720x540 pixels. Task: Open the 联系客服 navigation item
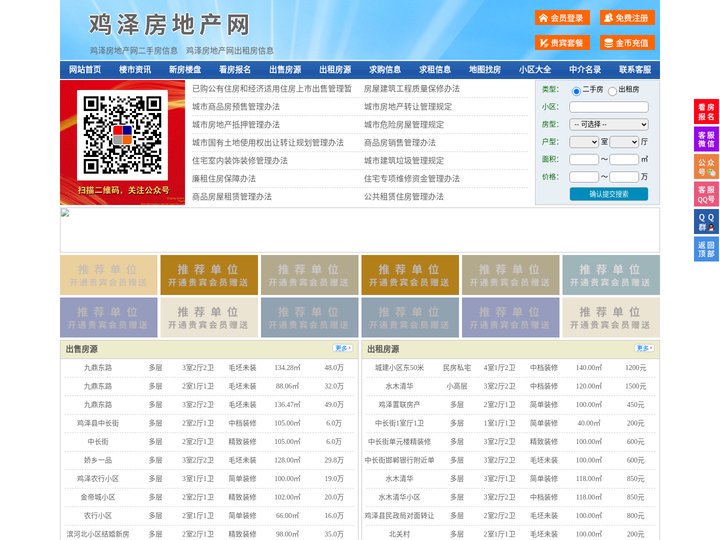coord(635,70)
